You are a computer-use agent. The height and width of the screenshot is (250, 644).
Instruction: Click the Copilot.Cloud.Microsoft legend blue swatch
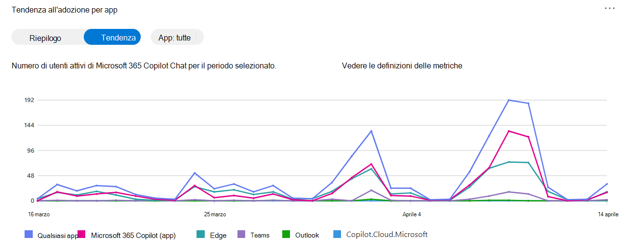point(337,235)
